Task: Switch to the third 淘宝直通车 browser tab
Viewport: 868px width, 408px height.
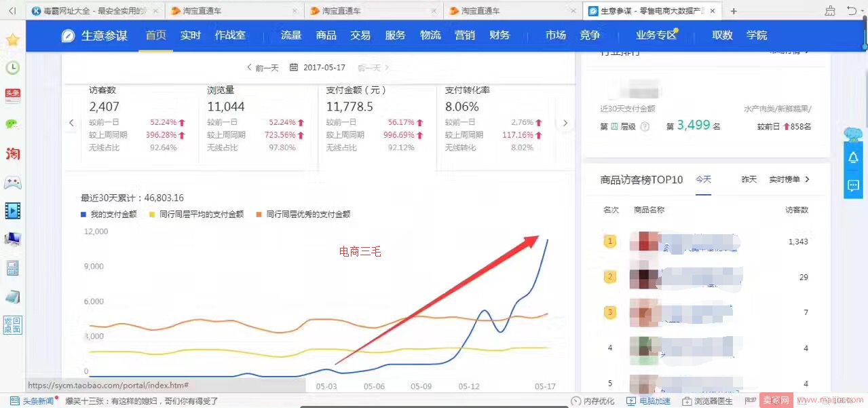Action: [x=512, y=11]
